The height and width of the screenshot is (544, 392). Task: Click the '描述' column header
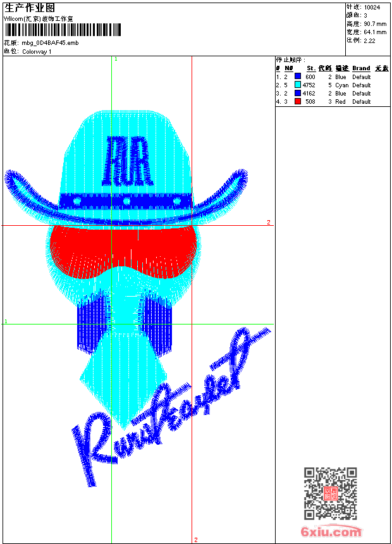[342, 68]
